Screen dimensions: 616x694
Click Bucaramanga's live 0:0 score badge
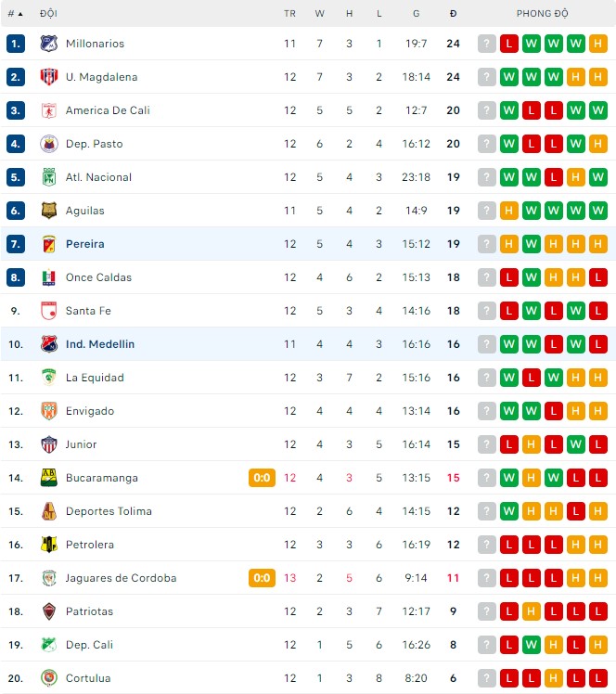pos(262,478)
